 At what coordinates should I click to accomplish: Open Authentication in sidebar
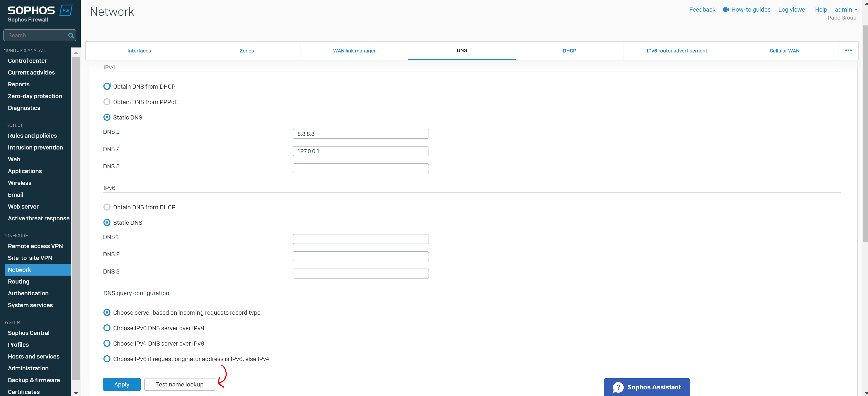pyautogui.click(x=28, y=293)
